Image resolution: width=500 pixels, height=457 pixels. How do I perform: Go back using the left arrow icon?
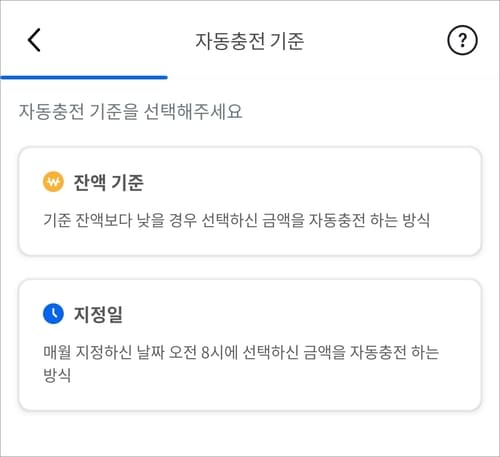[34, 40]
